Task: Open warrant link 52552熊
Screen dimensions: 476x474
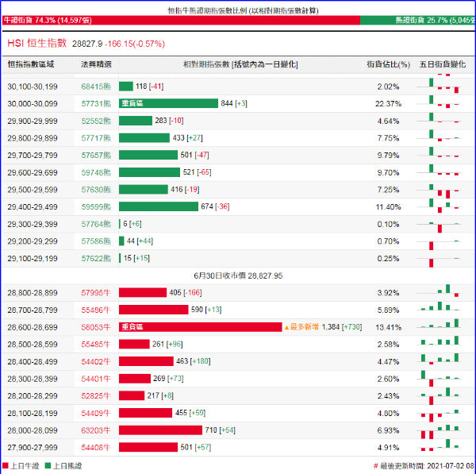Action: pos(96,121)
